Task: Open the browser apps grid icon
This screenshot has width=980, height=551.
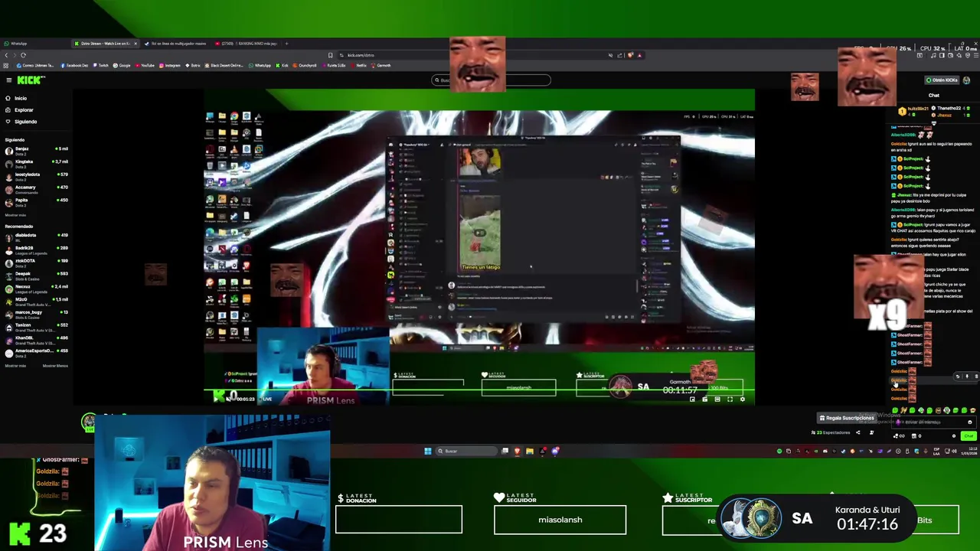Action: tap(5, 65)
